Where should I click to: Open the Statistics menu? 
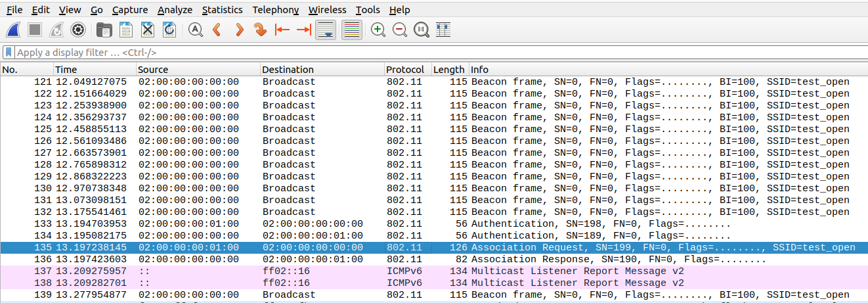(222, 10)
